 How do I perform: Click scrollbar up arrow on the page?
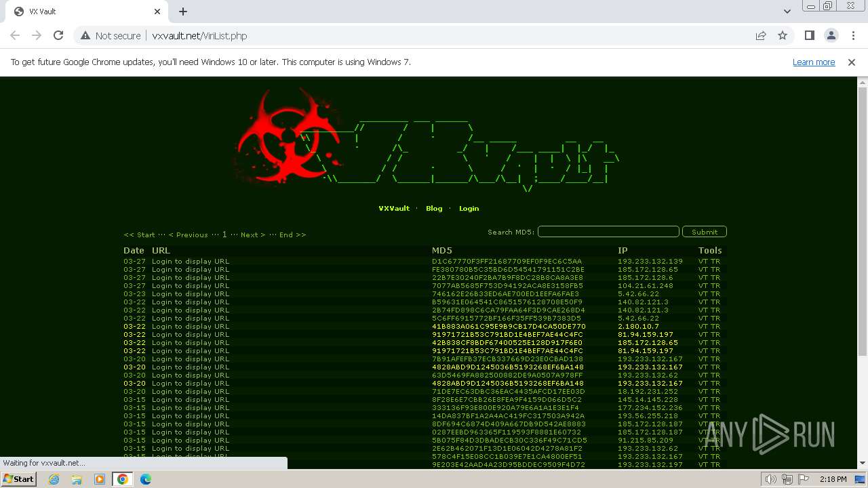pos(863,83)
